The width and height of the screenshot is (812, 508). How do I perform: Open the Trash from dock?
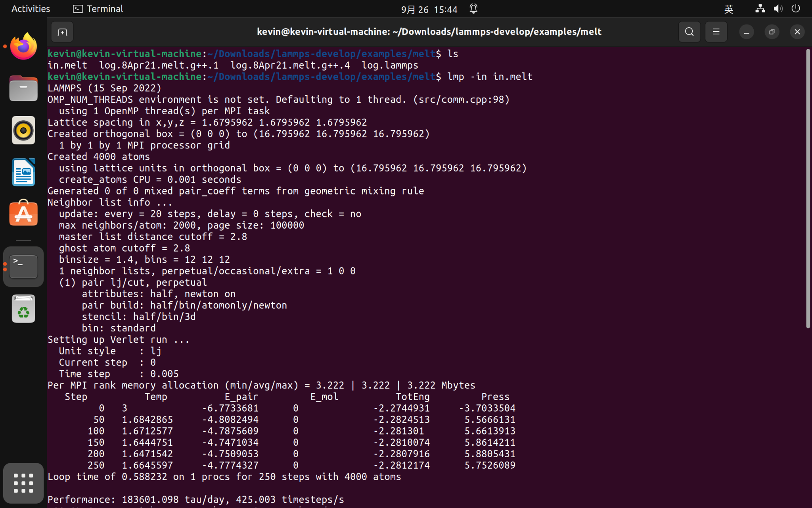[x=23, y=309]
